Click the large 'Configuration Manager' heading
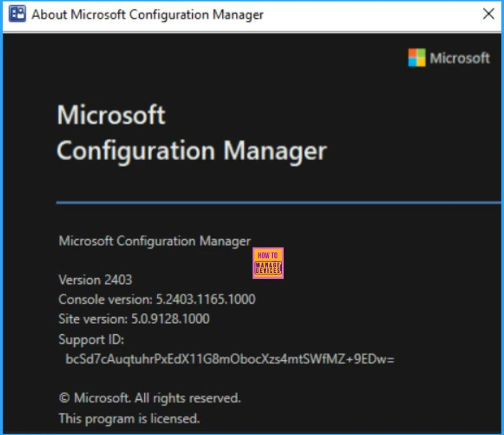The width and height of the screenshot is (504, 435). pos(191,151)
